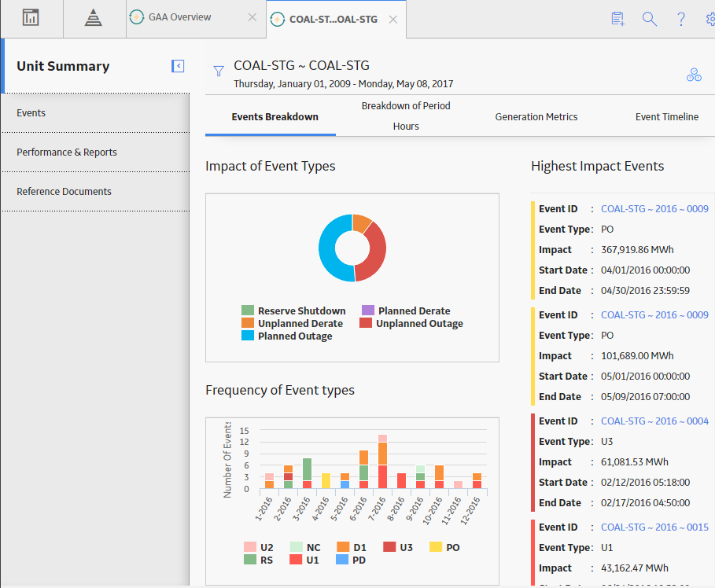
Task: Toggle PO series in frequency legend
Action: [436, 547]
